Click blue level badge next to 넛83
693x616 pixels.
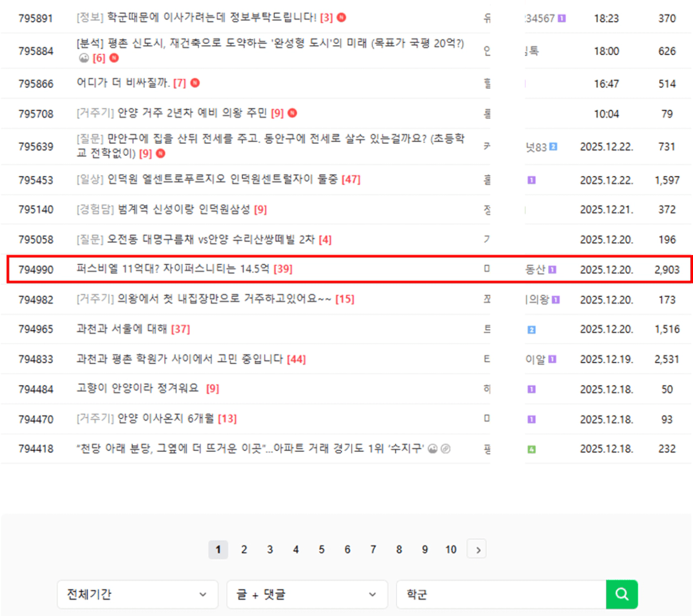tap(553, 147)
